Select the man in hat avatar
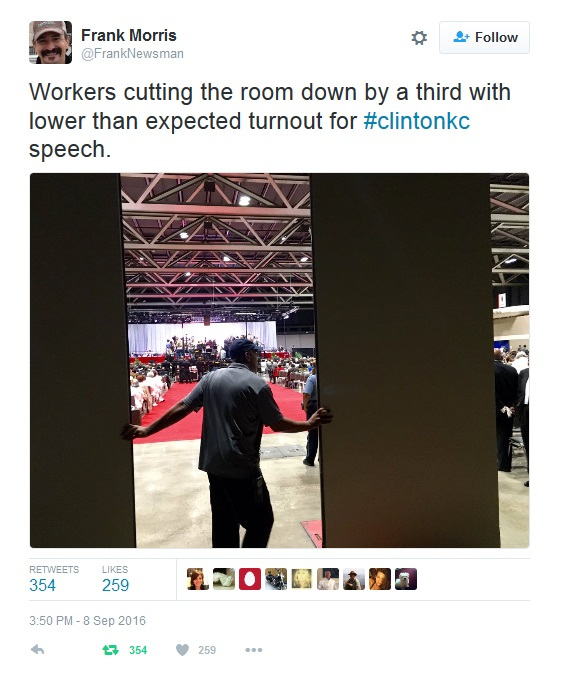This screenshot has width=561, height=678. [354, 579]
